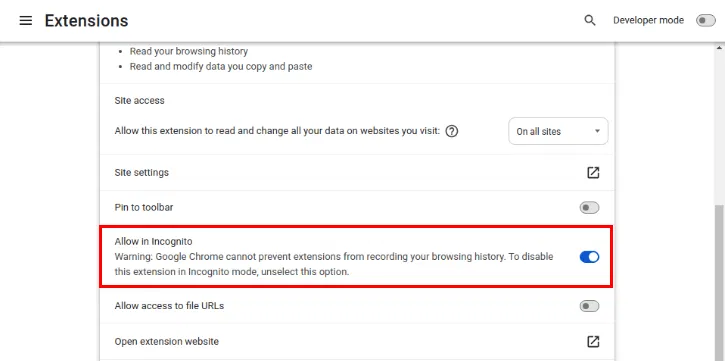Click the Site settings row label
725x361 pixels.
(141, 172)
